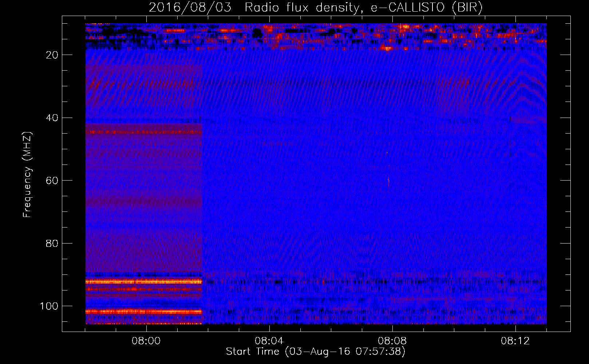Click the 08:04 time tick label
Viewport: 589px width, 364px height.
pos(269,341)
